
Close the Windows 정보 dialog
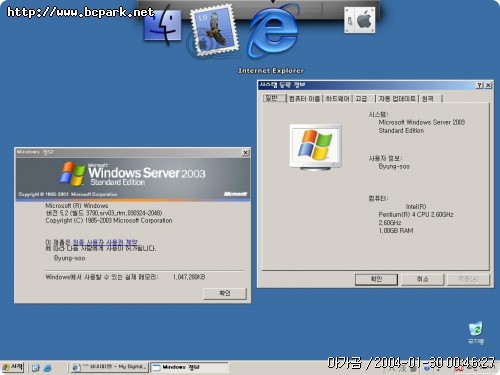245,152
